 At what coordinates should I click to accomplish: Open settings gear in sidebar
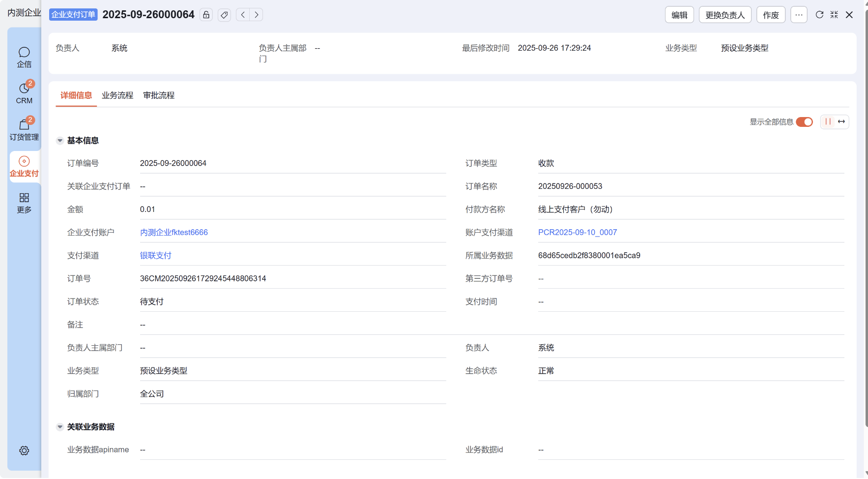pyautogui.click(x=24, y=450)
